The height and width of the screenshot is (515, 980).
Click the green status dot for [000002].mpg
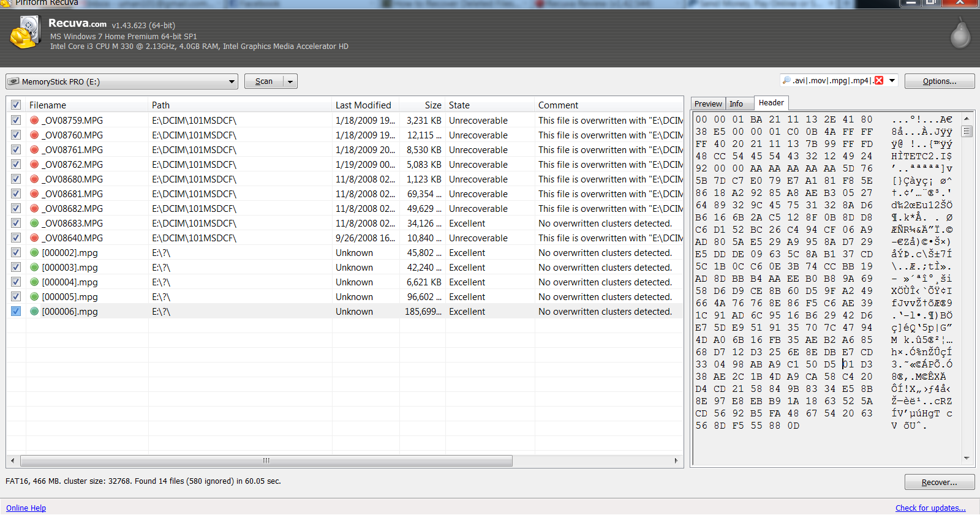[34, 253]
